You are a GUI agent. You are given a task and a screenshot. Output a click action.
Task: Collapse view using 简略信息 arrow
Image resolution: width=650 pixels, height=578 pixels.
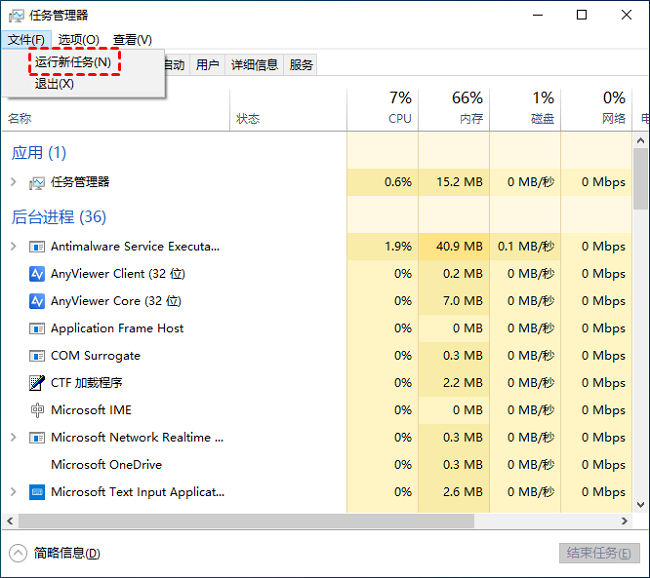click(x=18, y=553)
